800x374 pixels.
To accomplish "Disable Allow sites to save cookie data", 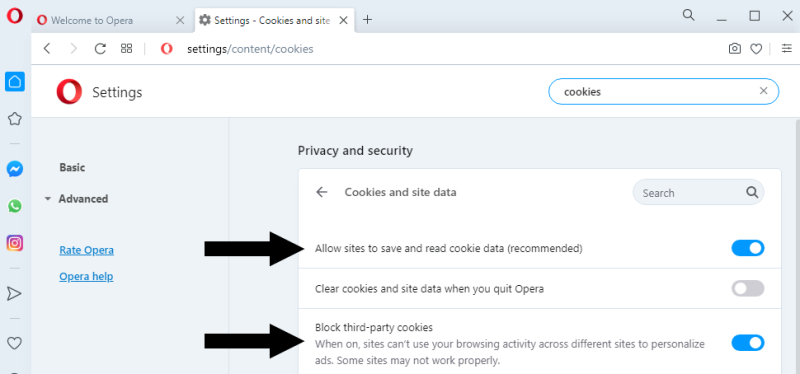I will tap(747, 248).
